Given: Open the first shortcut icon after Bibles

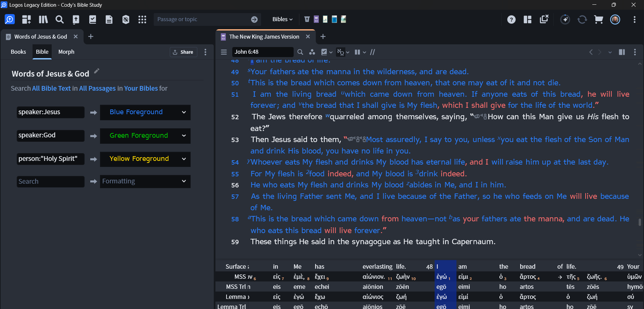Looking at the screenshot, I should click(x=307, y=19).
